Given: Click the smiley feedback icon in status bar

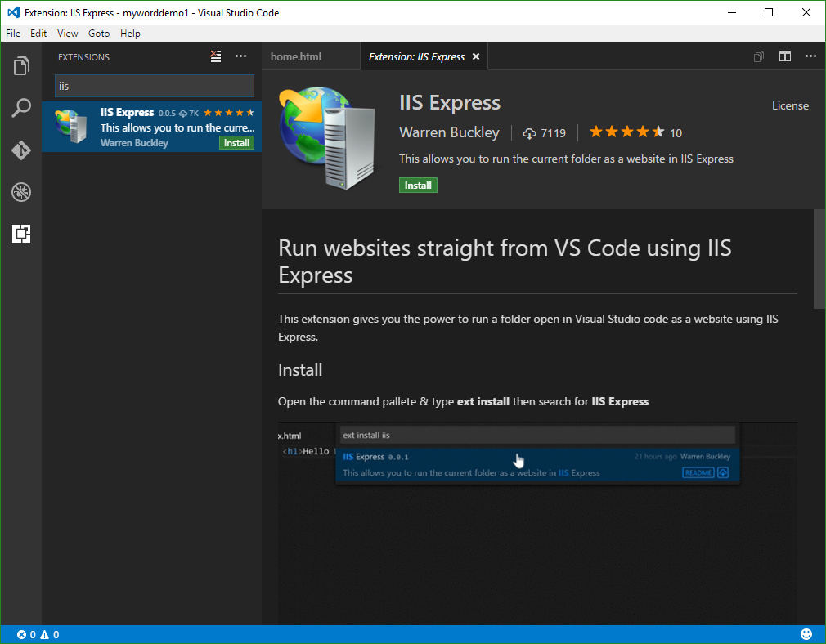Looking at the screenshot, I should tap(806, 634).
